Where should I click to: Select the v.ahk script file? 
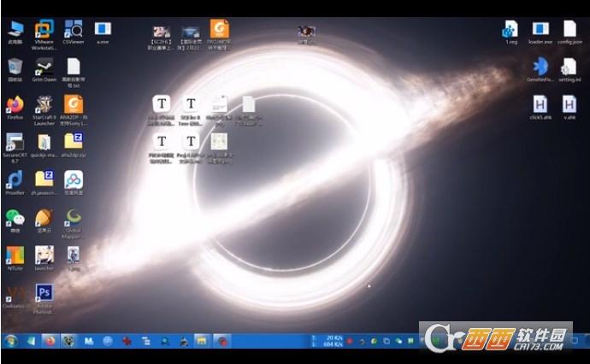pos(569,108)
